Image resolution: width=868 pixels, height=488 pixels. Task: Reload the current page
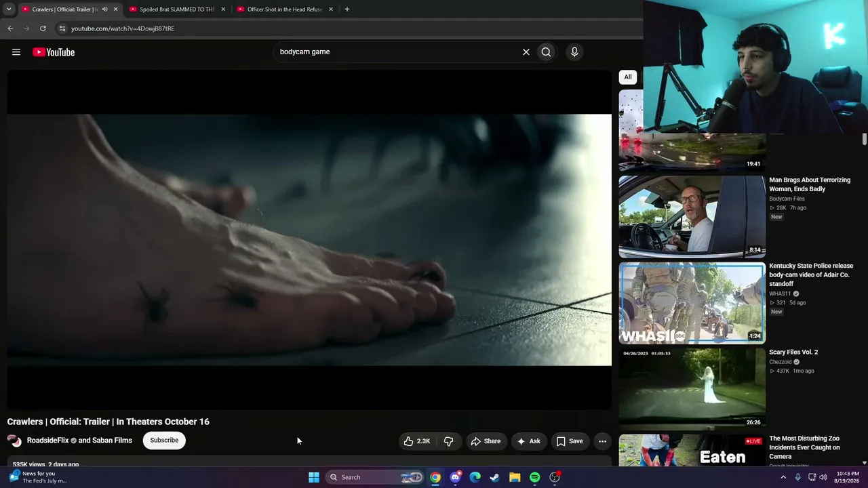pos(43,28)
